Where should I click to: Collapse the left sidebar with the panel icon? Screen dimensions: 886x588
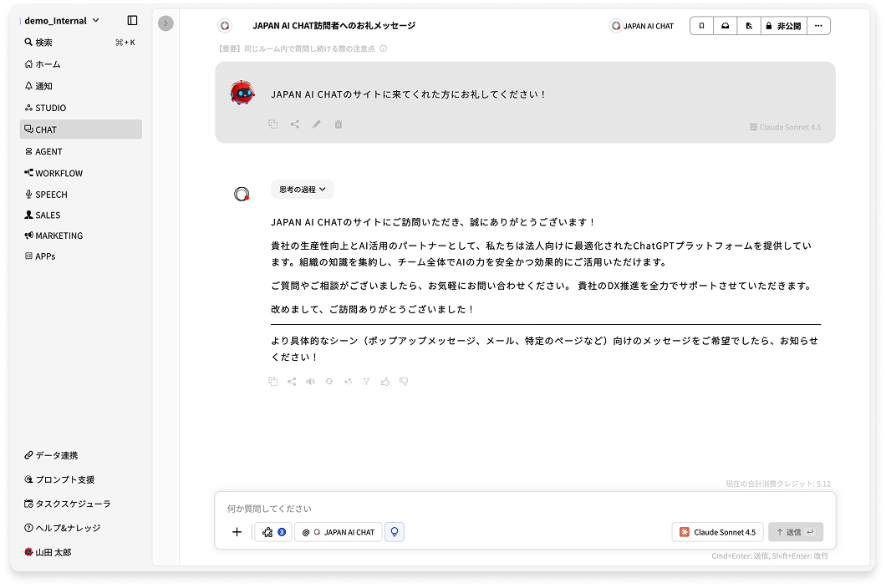[132, 20]
